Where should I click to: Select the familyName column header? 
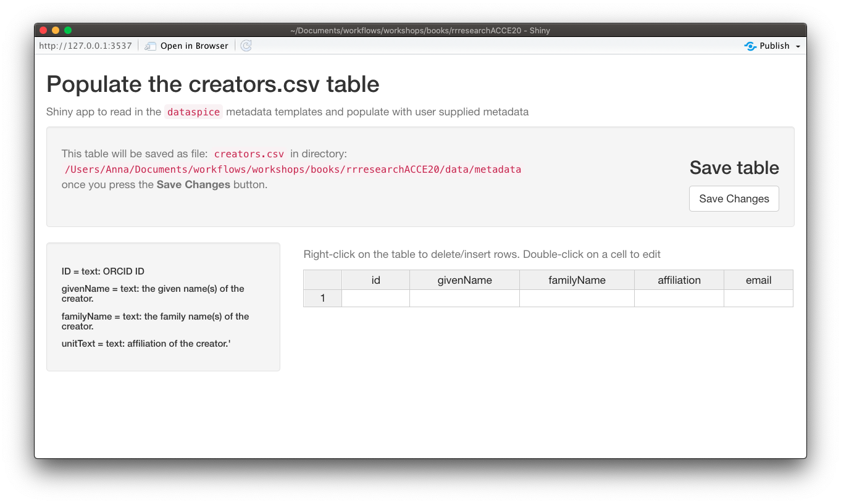pyautogui.click(x=577, y=280)
